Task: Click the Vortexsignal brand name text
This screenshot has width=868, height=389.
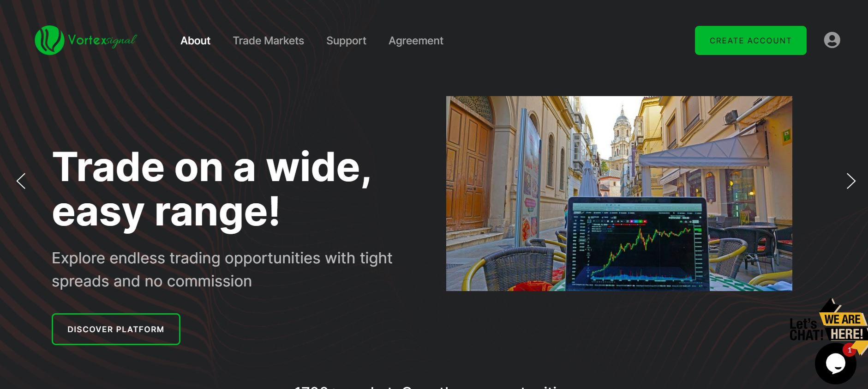Action: 102,40
